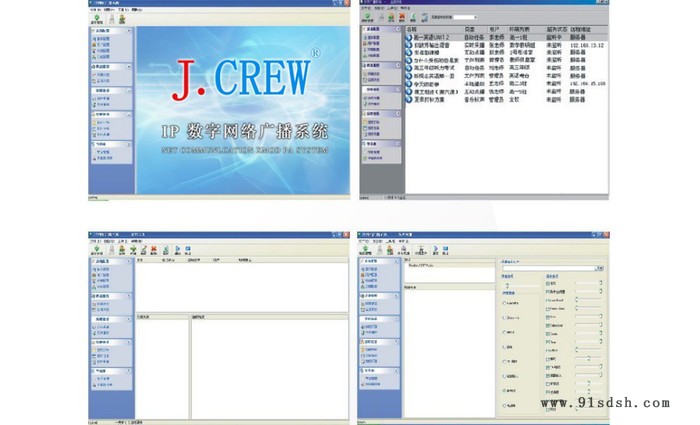Click red X delete icon in empty list window toolbar
700x425 pixels.
(154, 248)
